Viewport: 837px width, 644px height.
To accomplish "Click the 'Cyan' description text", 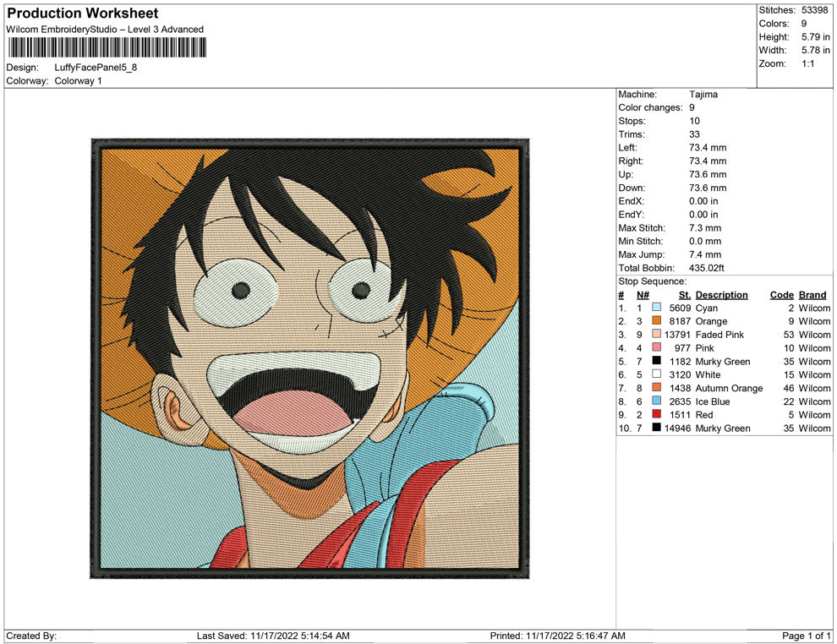I will (706, 308).
